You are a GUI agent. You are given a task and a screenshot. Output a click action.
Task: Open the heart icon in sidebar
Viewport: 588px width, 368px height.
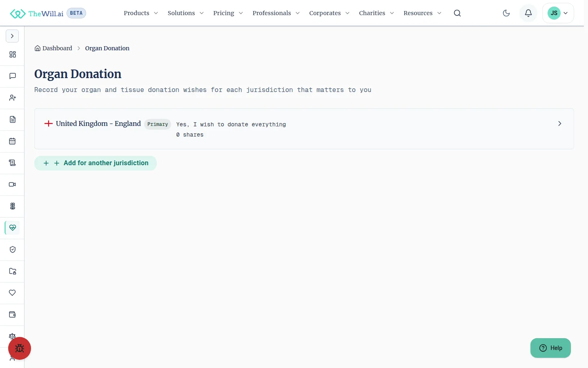(x=13, y=293)
